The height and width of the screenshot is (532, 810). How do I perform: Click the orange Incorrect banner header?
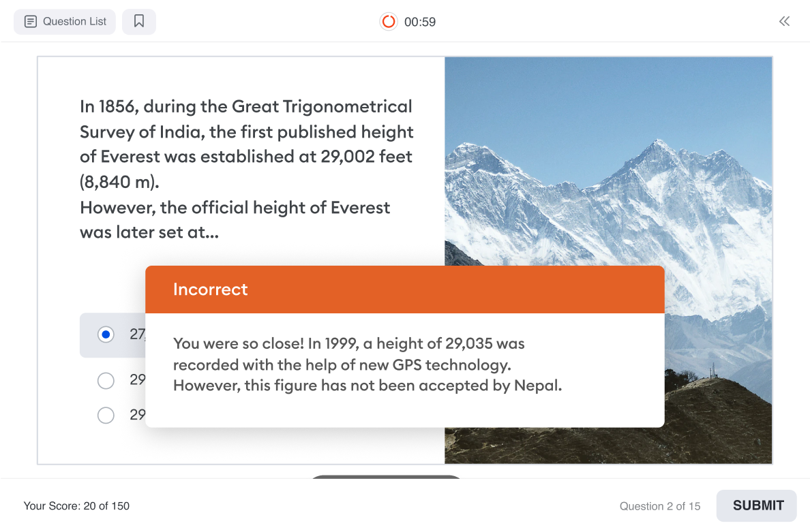[x=404, y=290]
